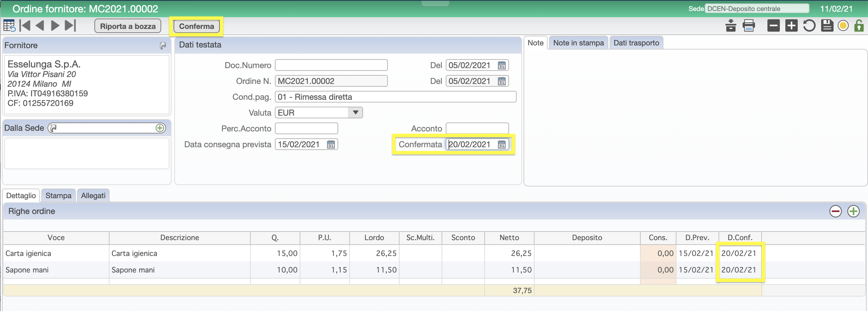
Task: Open calendar for Doc.Numero Del date
Action: tap(502, 65)
